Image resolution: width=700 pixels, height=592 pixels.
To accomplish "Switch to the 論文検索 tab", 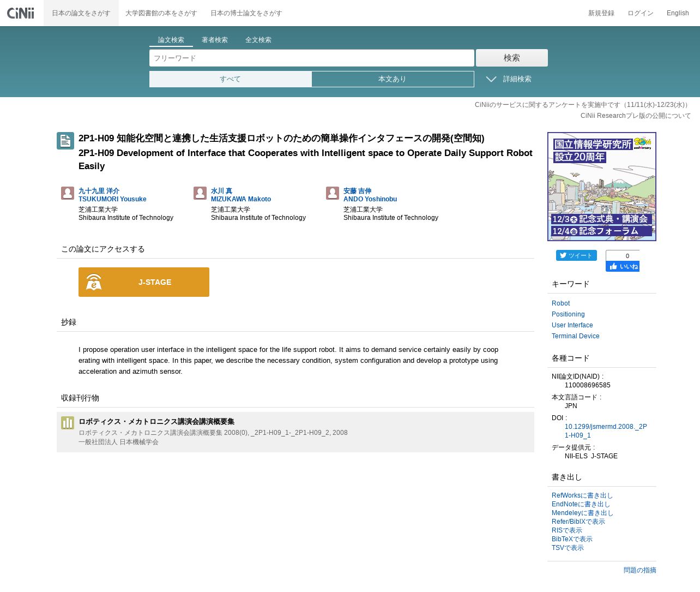I will [171, 40].
